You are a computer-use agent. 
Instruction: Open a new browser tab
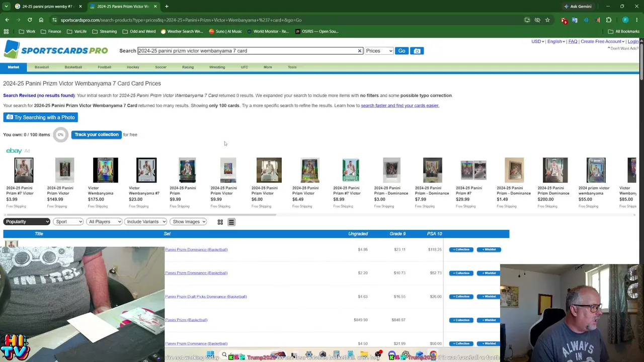pos(167,7)
